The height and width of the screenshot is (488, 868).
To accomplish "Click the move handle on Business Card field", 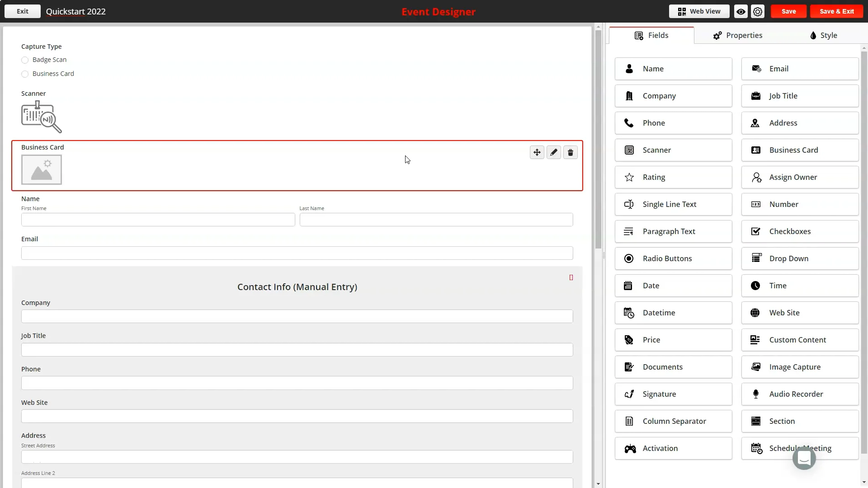I will (x=537, y=152).
